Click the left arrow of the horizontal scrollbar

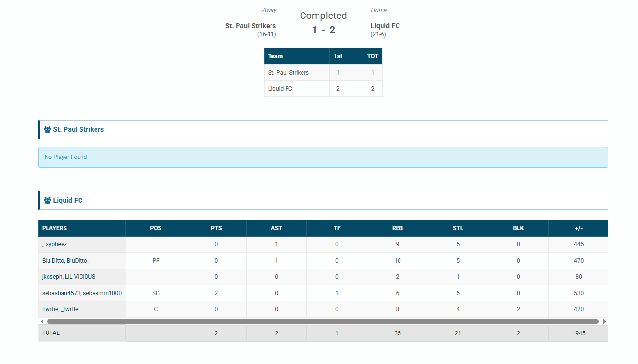tap(42, 321)
